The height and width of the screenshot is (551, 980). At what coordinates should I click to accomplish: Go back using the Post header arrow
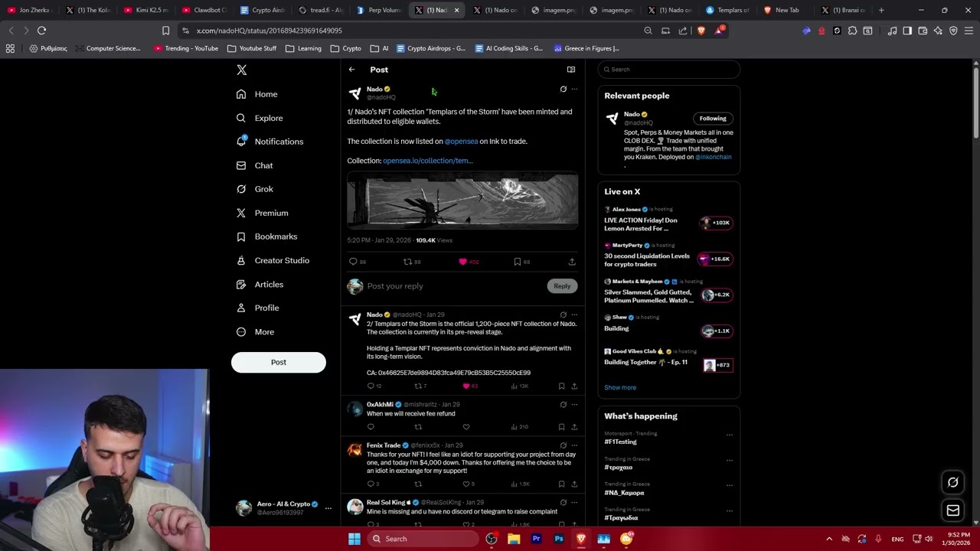pyautogui.click(x=351, y=70)
